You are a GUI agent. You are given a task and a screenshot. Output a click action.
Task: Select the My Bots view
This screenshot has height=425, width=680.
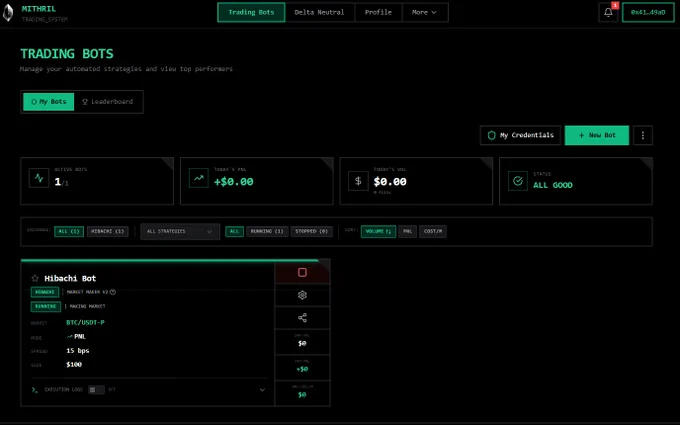[x=49, y=101]
